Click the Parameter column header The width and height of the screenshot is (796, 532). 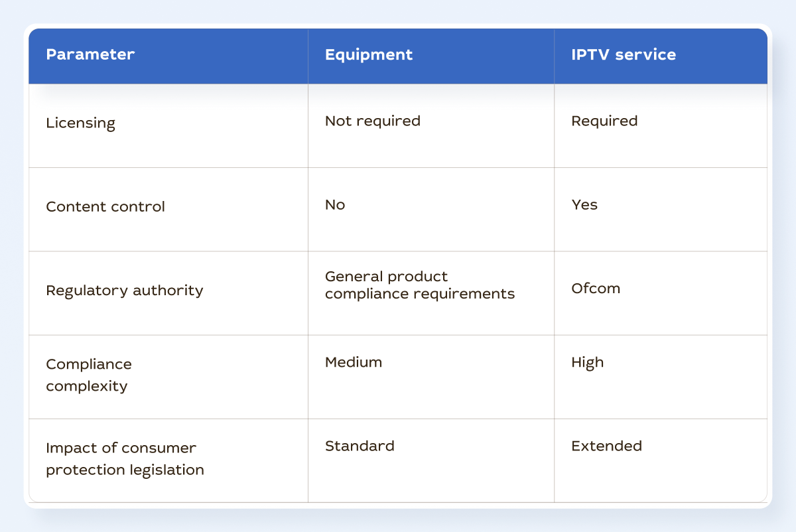pos(90,54)
